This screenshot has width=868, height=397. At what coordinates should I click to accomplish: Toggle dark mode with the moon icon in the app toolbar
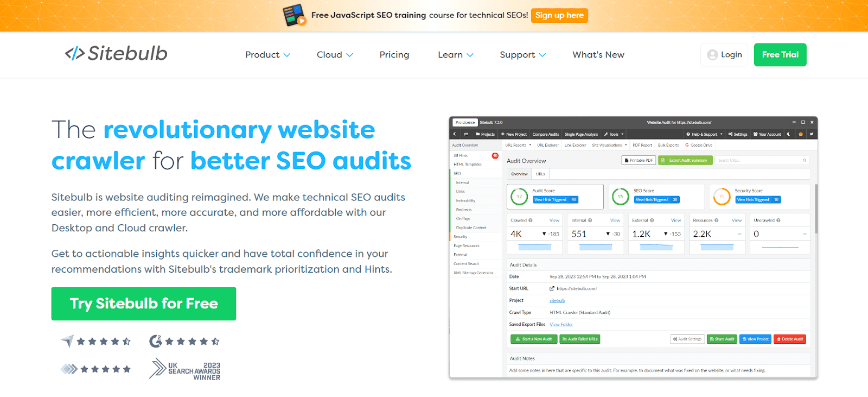coord(789,134)
